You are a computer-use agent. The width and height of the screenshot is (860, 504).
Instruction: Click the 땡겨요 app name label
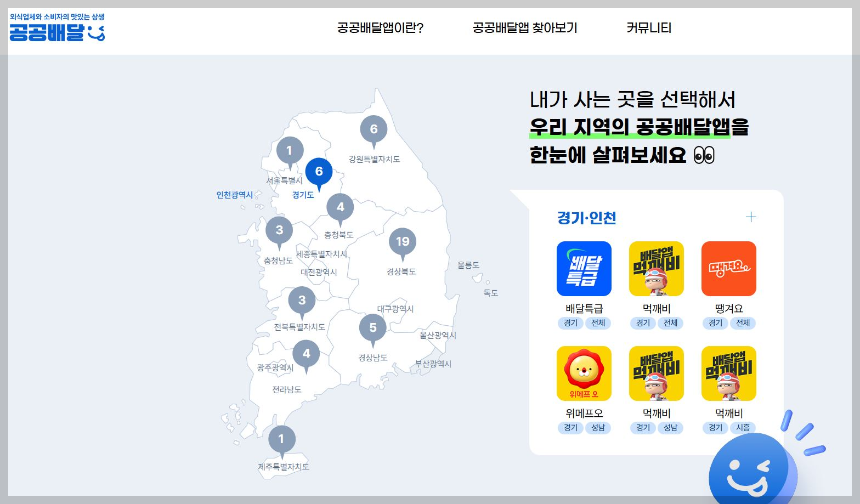(x=729, y=308)
